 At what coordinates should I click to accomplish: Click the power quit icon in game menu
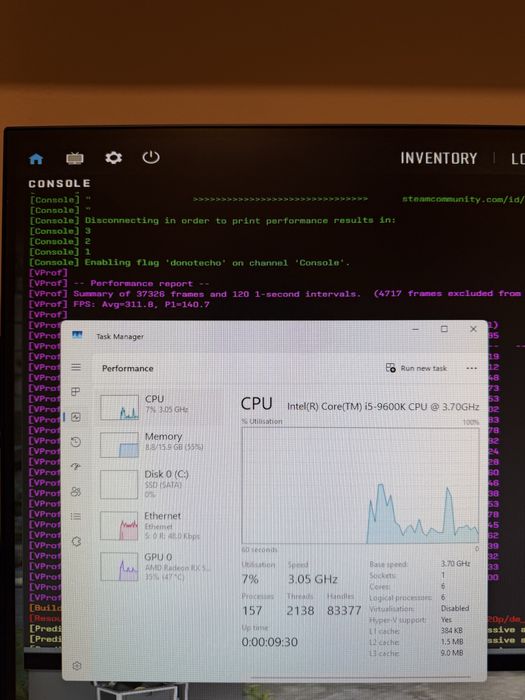pyautogui.click(x=151, y=157)
